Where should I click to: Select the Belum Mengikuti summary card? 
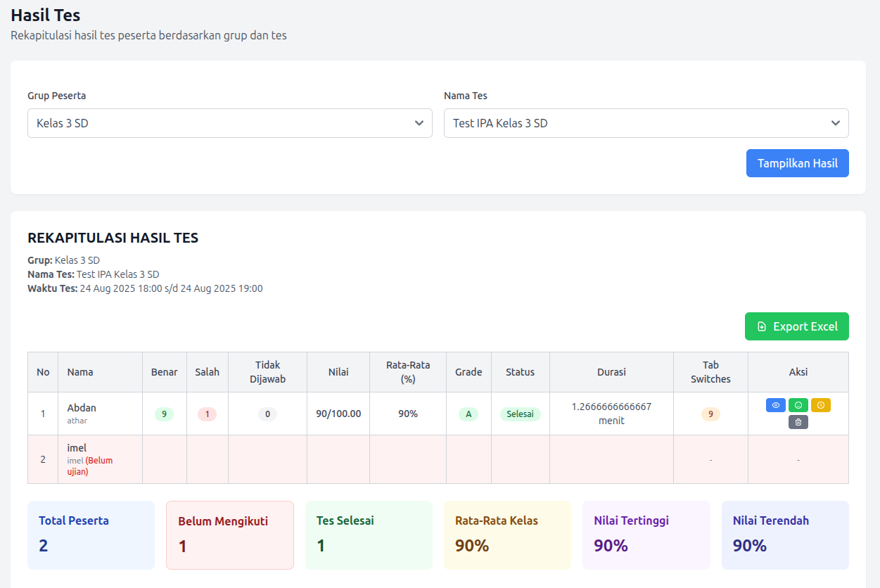(x=229, y=535)
